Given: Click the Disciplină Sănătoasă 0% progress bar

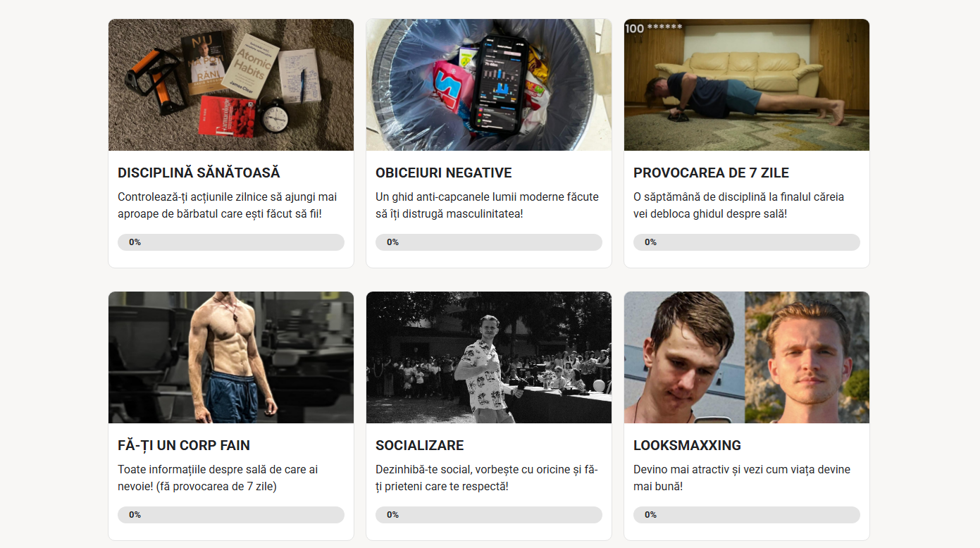Looking at the screenshot, I should point(231,242).
